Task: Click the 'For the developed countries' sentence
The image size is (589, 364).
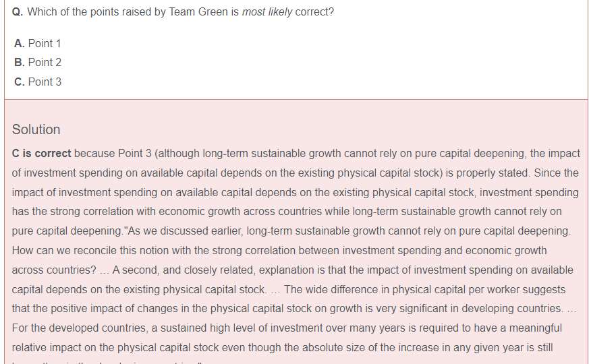Action: point(287,328)
